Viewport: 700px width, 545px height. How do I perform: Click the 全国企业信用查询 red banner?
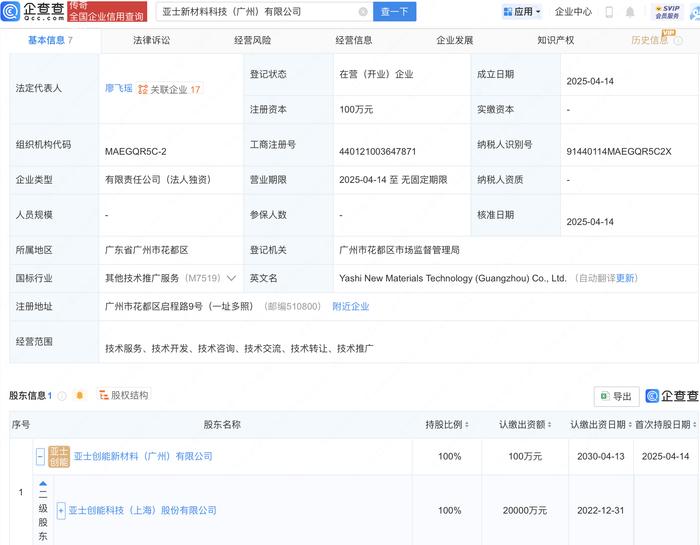(107, 11)
